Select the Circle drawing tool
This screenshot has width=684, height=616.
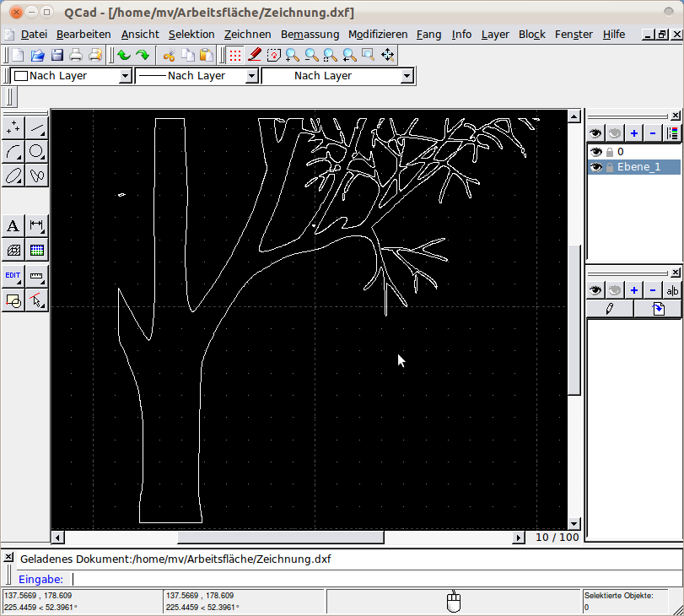click(x=37, y=151)
